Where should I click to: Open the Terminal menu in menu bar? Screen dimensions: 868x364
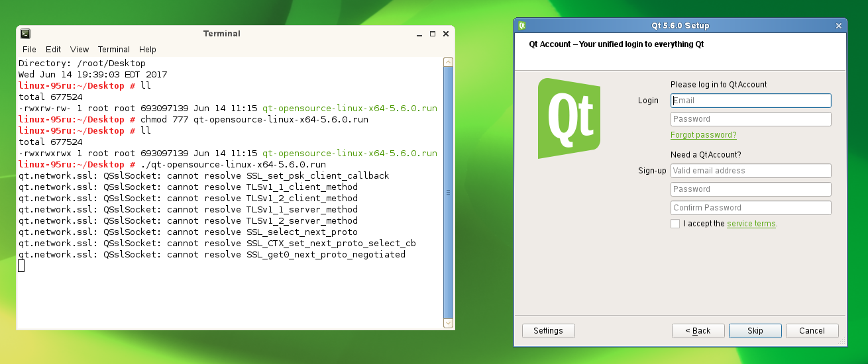click(x=114, y=50)
